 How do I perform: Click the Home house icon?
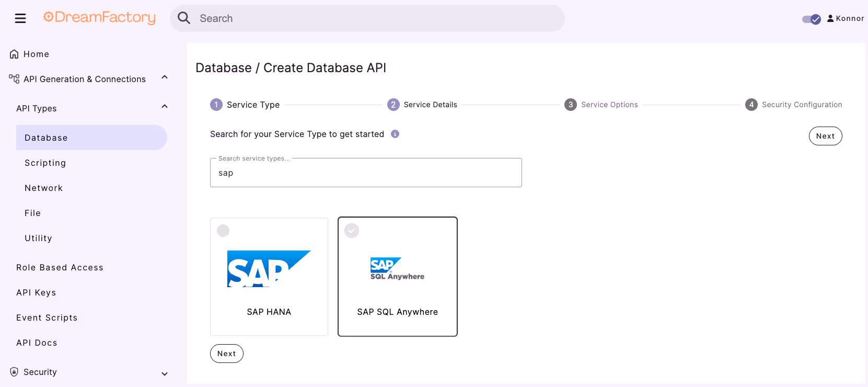(x=14, y=54)
